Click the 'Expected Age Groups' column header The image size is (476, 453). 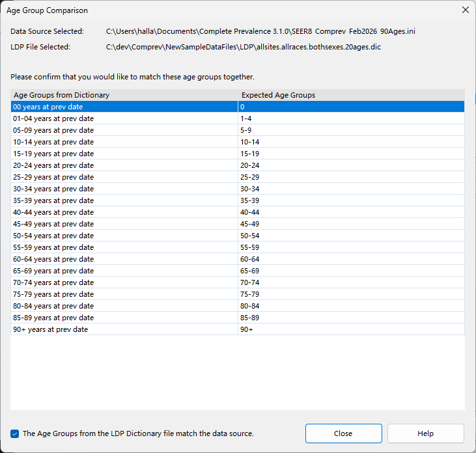point(352,95)
